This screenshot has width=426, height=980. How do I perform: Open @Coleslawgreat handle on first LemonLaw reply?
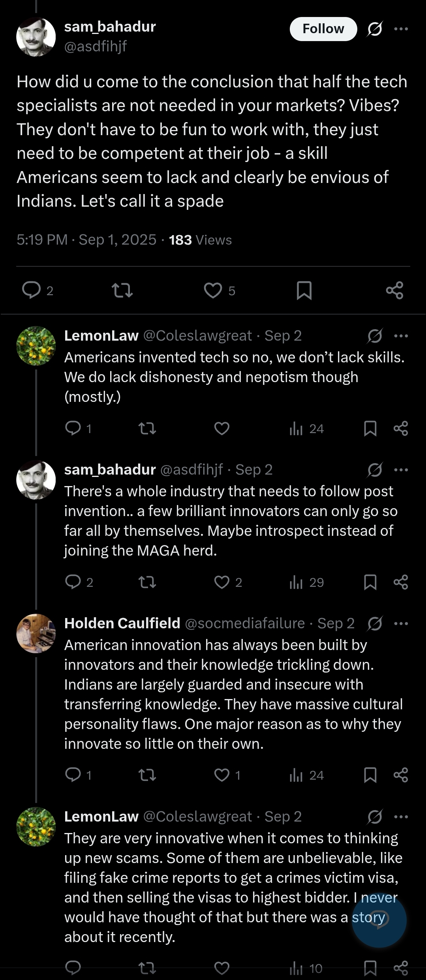(197, 336)
